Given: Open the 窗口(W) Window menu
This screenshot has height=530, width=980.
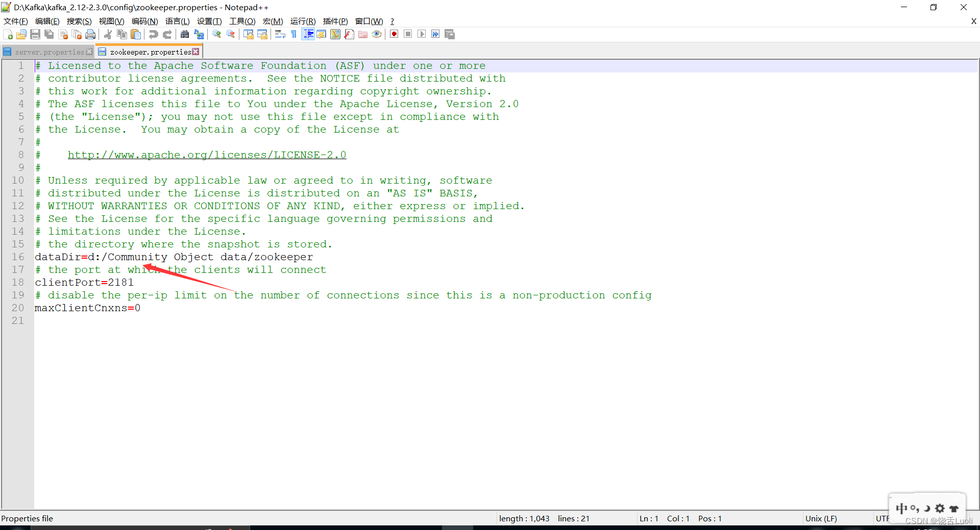Looking at the screenshot, I should 369,21.
